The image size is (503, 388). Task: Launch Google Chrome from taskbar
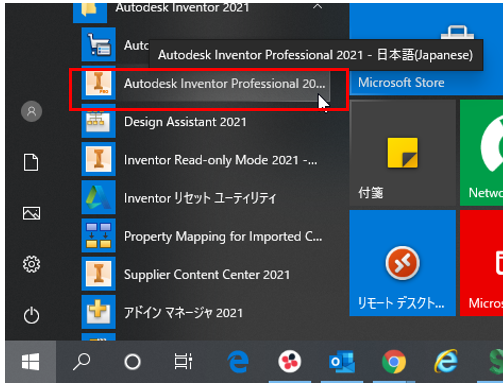pyautogui.click(x=394, y=362)
